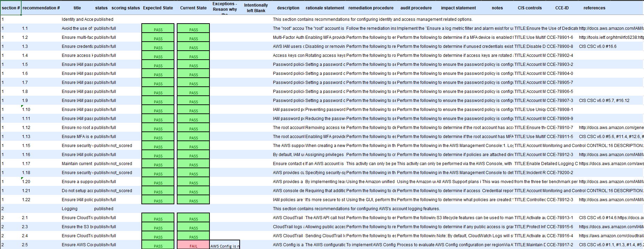Select the "Logging" section title cell
Screen dimensions: 644x249
(x=70, y=209)
